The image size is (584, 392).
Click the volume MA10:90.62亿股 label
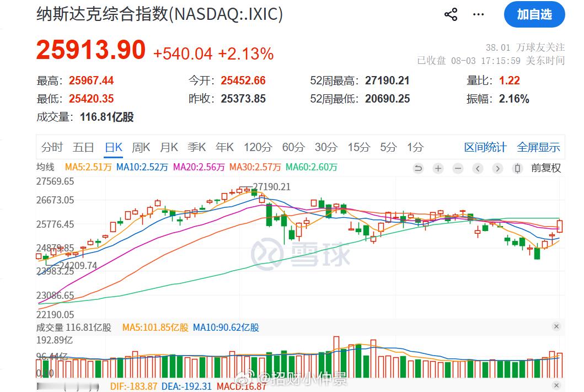tap(226, 327)
